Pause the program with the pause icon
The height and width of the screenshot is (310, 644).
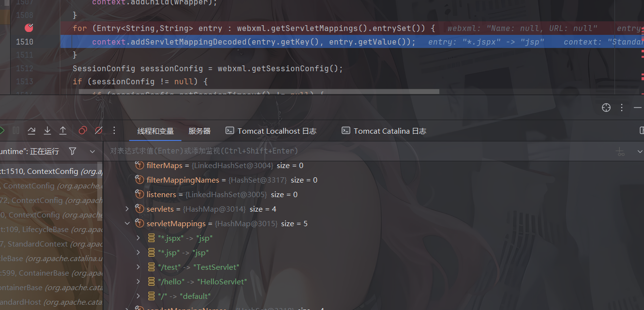[16, 131]
